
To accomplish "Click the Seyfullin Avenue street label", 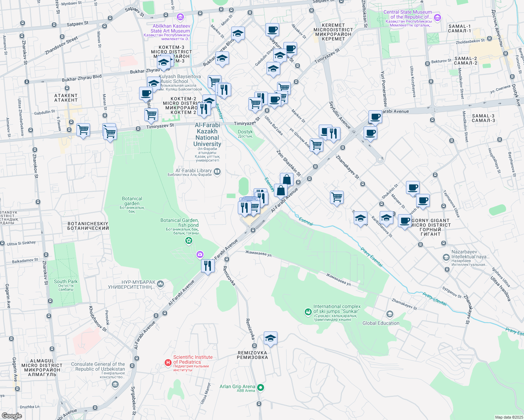I will [x=340, y=115].
